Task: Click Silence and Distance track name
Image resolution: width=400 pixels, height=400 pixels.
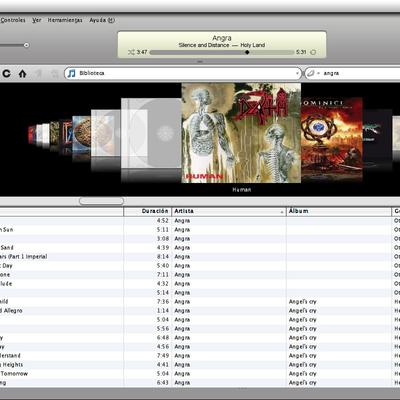Action: [x=204, y=45]
